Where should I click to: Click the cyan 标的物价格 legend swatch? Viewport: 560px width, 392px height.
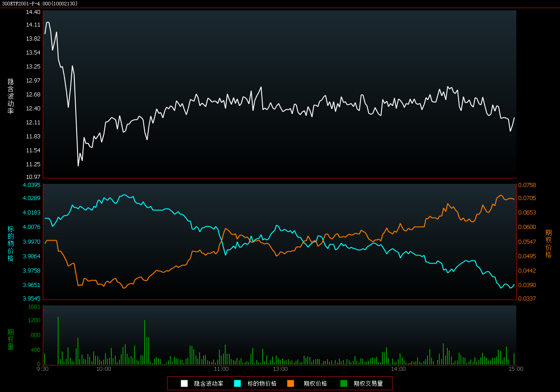pos(237,383)
